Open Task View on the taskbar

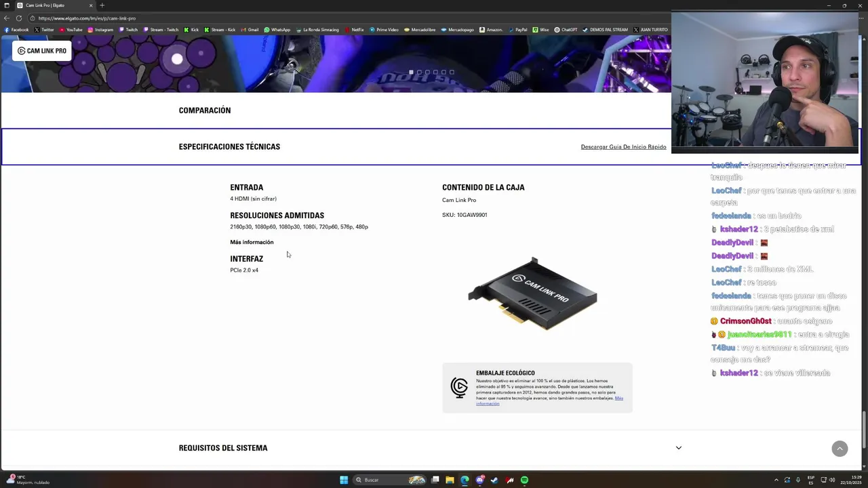coord(435,480)
